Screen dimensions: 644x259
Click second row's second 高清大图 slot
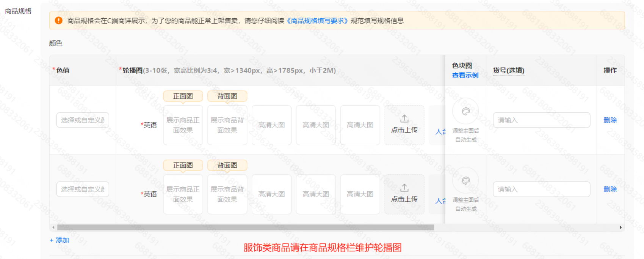click(x=316, y=194)
